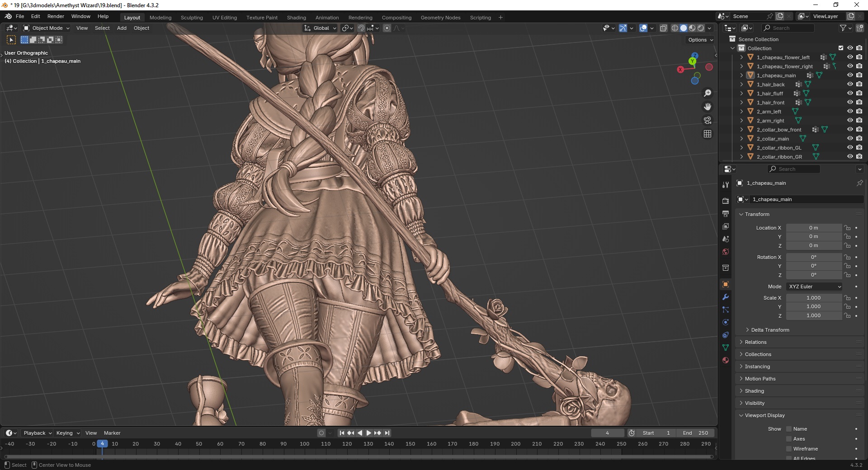Click the Scale X value field
868x470 pixels.
(813, 298)
